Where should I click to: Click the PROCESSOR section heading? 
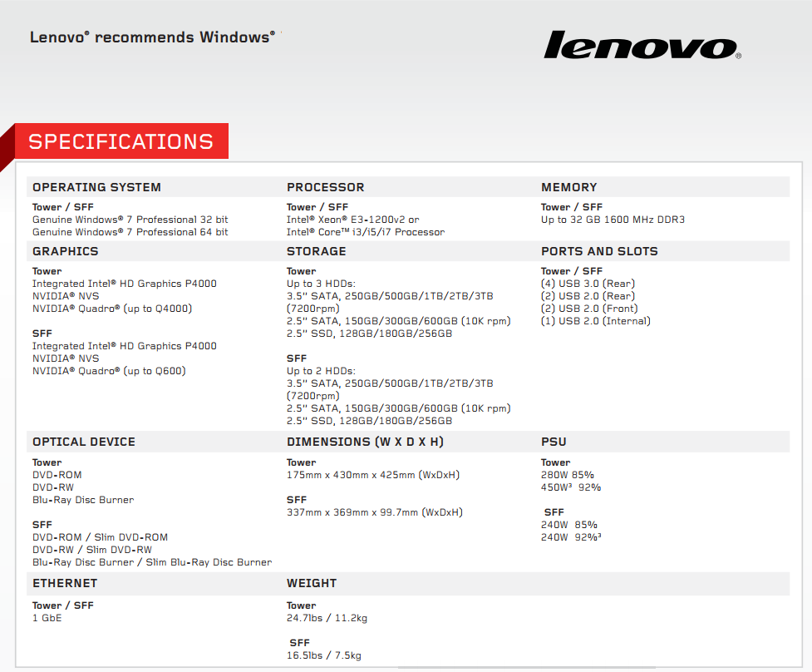coord(326,187)
